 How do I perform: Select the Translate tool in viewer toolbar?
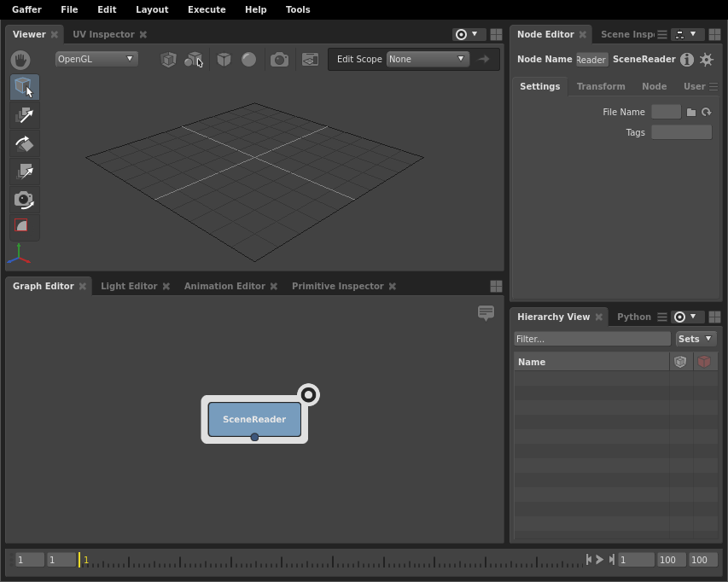coord(25,115)
